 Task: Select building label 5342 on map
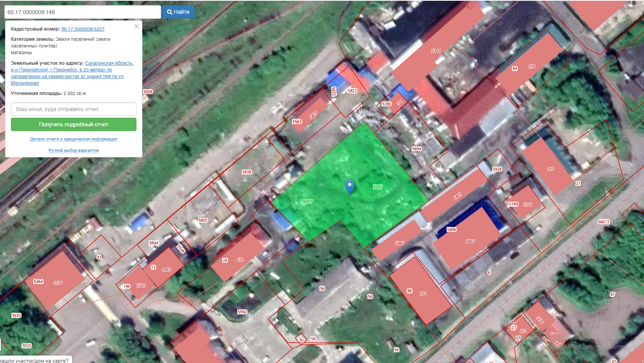click(x=436, y=51)
